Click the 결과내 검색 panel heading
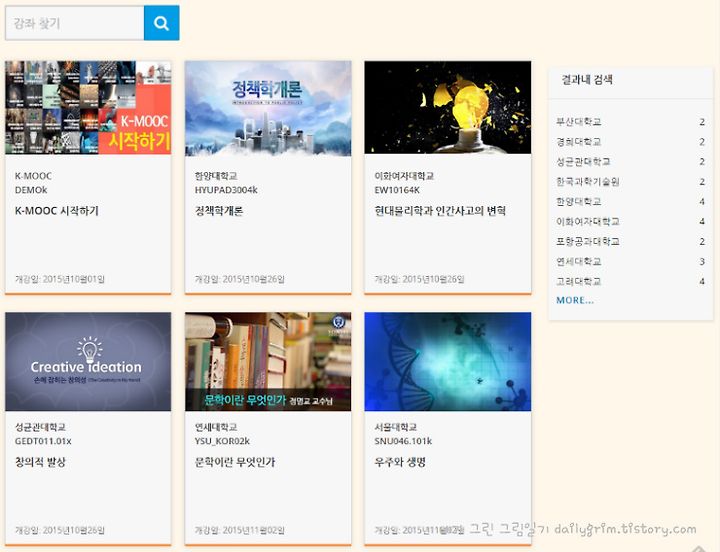The width and height of the screenshot is (720, 552). [x=587, y=79]
